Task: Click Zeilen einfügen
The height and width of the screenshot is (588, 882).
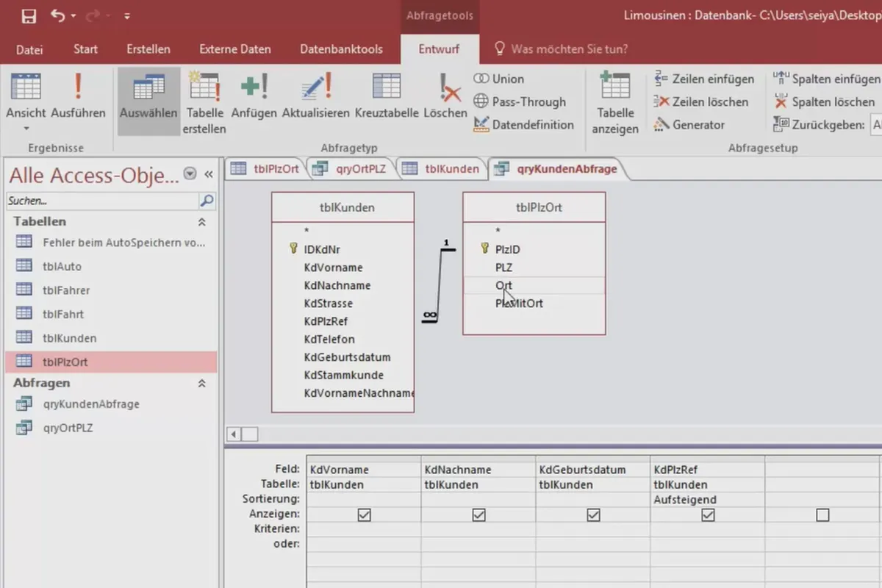Action: [704, 79]
